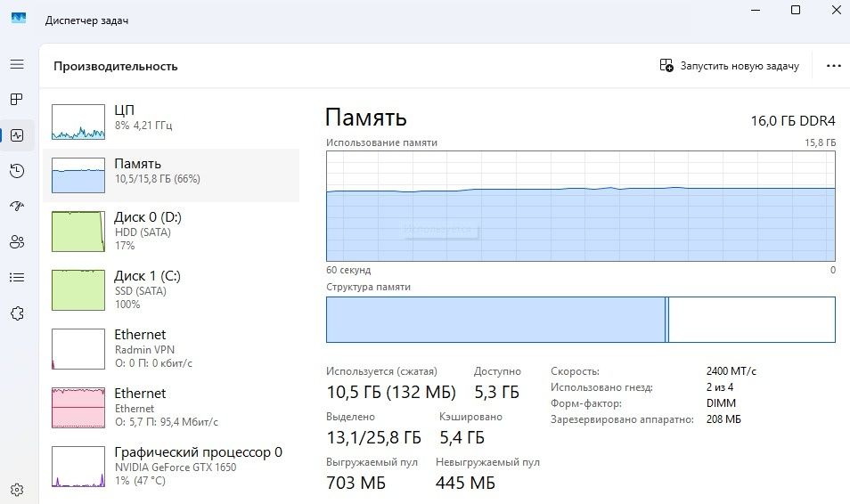Click the pink Ethernet graph thumbnail

click(78, 408)
